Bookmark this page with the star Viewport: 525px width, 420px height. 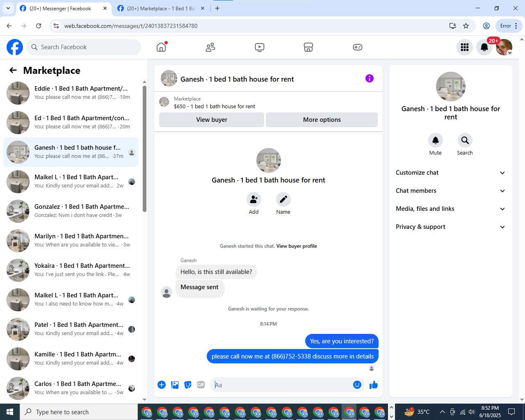(466, 26)
